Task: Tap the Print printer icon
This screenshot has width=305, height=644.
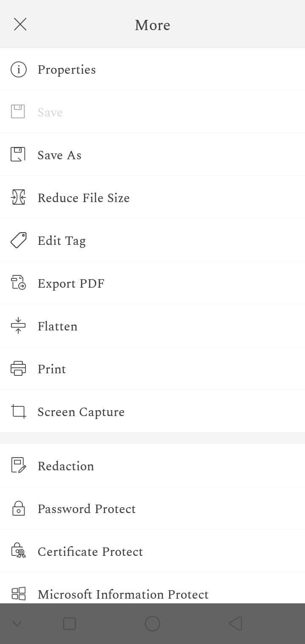Action: [18, 369]
